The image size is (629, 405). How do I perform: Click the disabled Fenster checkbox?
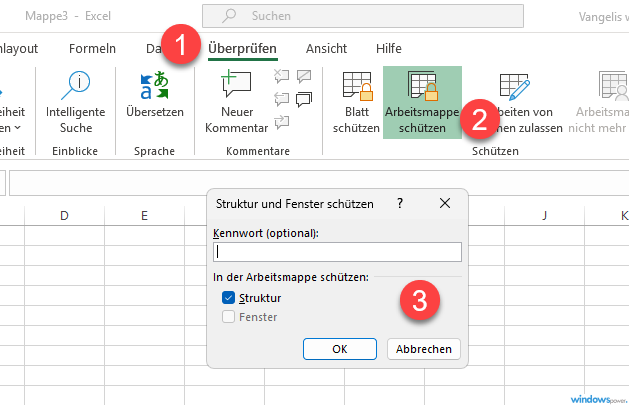[x=228, y=317]
